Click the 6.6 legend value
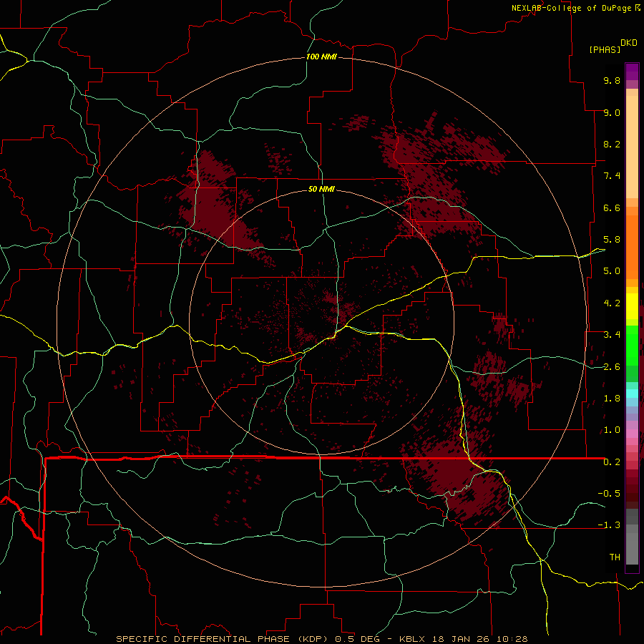 pyautogui.click(x=612, y=208)
